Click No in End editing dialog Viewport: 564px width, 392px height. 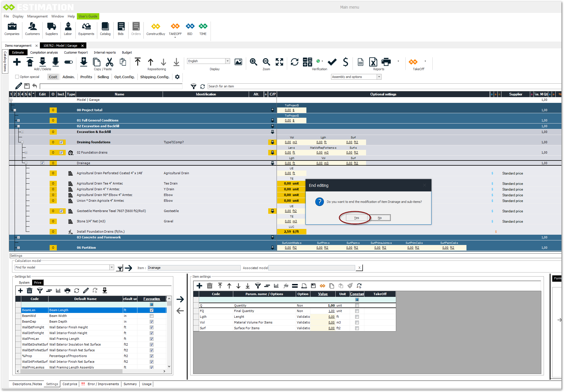pyautogui.click(x=380, y=218)
